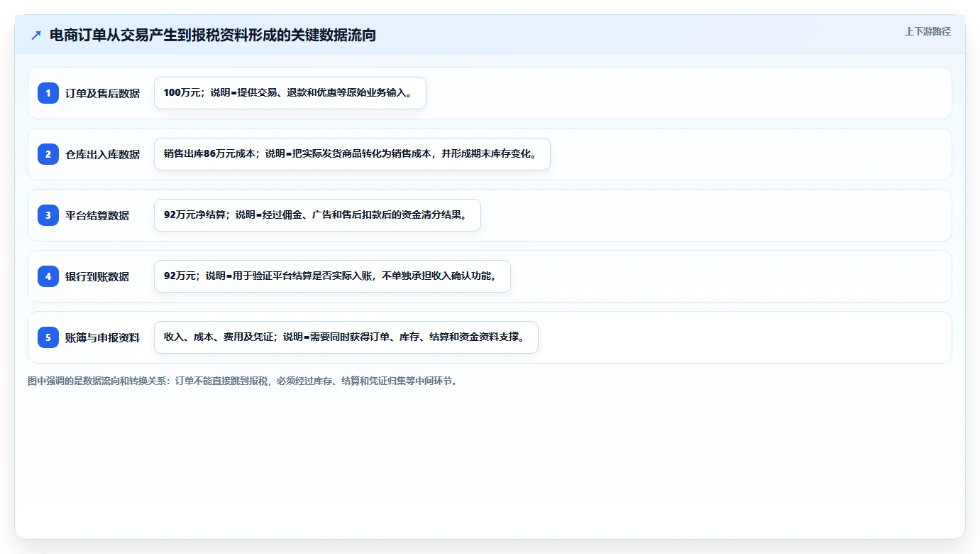The image size is (980, 554).
Task: Click the number 2 step badge
Action: coord(48,154)
